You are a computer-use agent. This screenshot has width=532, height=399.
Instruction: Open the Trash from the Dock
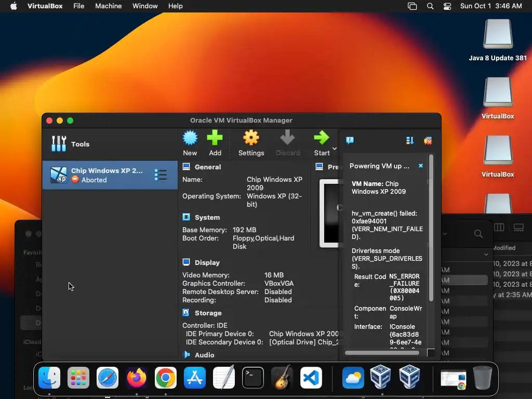point(483,378)
